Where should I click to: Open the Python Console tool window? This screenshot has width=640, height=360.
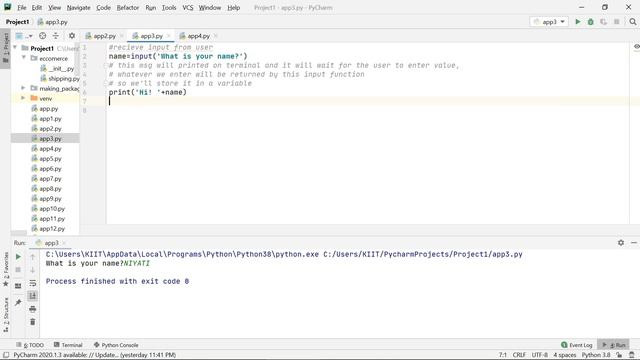[x=116, y=345]
